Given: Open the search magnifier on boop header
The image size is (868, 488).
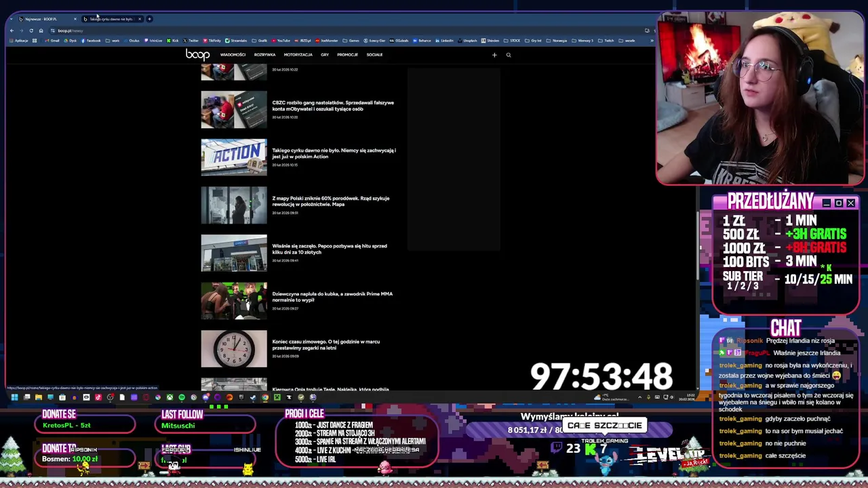Looking at the screenshot, I should tap(509, 55).
